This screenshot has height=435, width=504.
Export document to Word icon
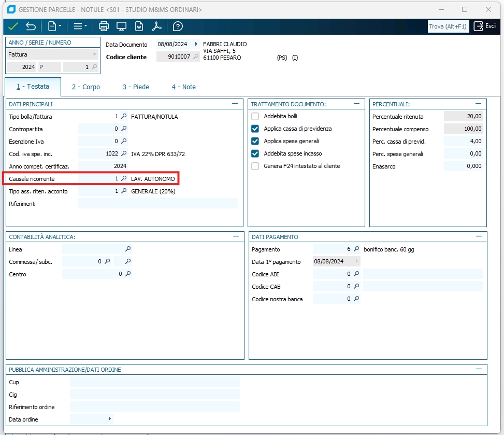click(139, 26)
